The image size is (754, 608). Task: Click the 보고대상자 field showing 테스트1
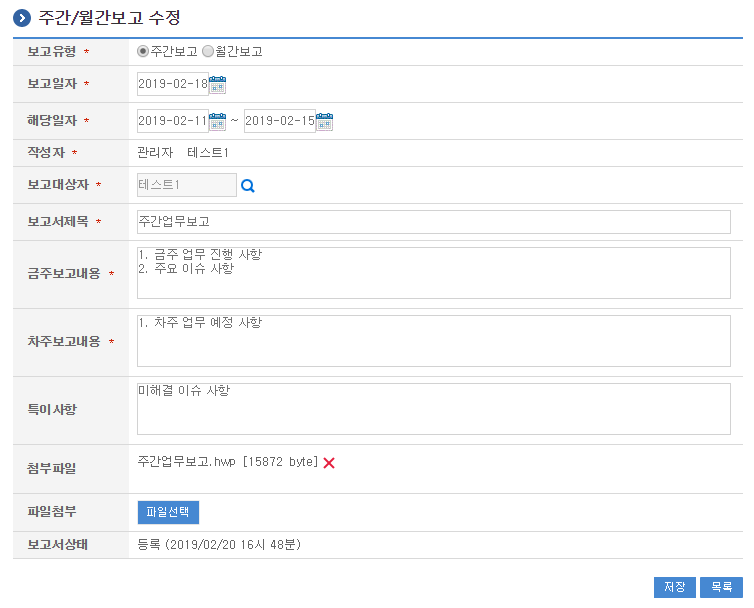point(186,184)
